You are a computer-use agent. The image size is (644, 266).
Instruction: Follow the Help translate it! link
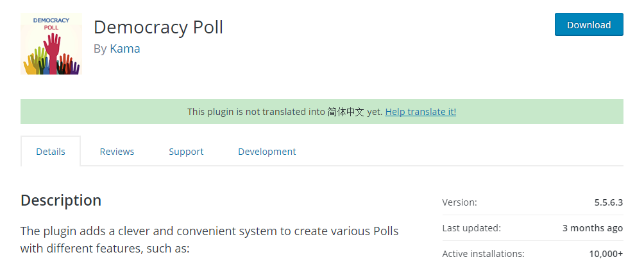(x=420, y=111)
